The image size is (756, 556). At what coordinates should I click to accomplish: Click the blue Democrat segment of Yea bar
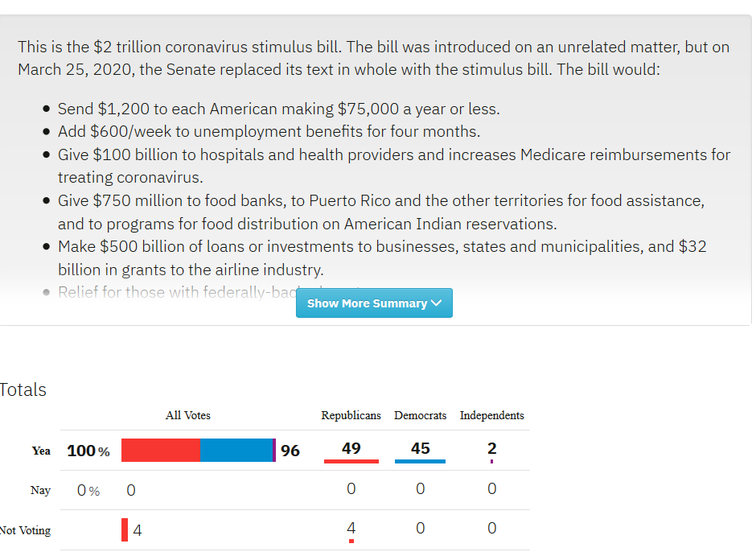coord(236,451)
